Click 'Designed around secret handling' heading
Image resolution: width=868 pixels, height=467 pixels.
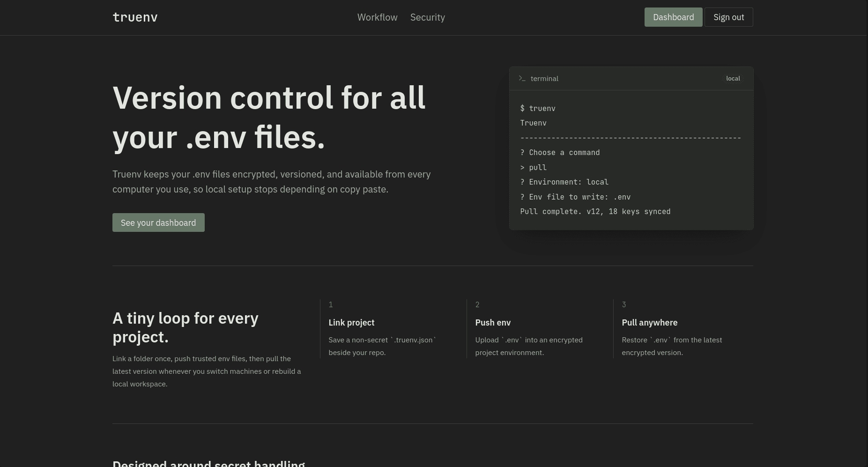point(208,463)
